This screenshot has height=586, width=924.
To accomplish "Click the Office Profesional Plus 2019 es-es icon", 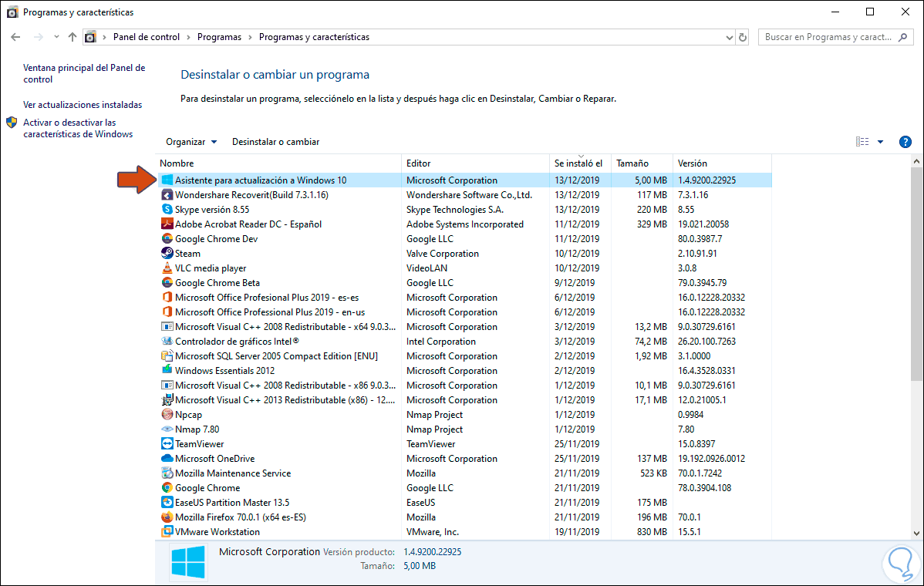I will 167,298.
